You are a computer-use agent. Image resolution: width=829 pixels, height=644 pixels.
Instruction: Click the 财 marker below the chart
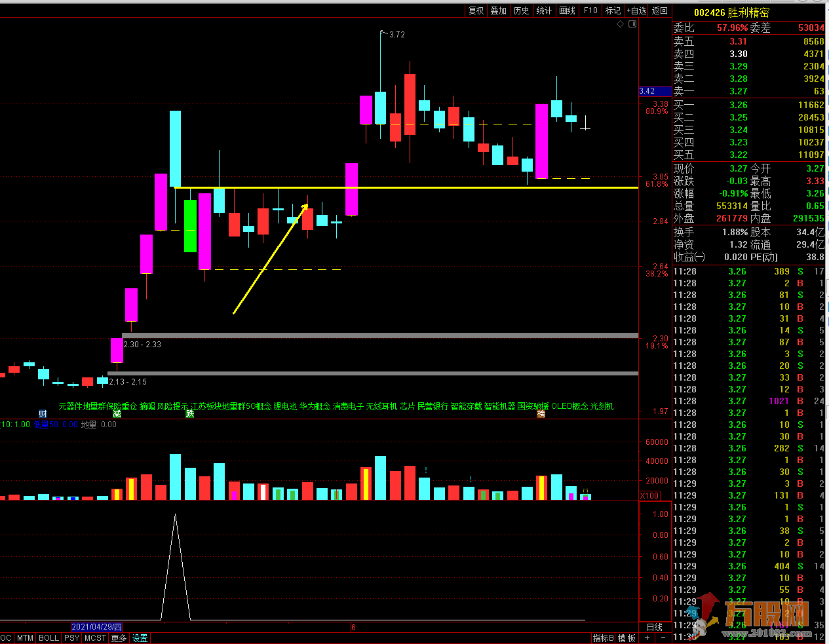pyautogui.click(x=43, y=413)
